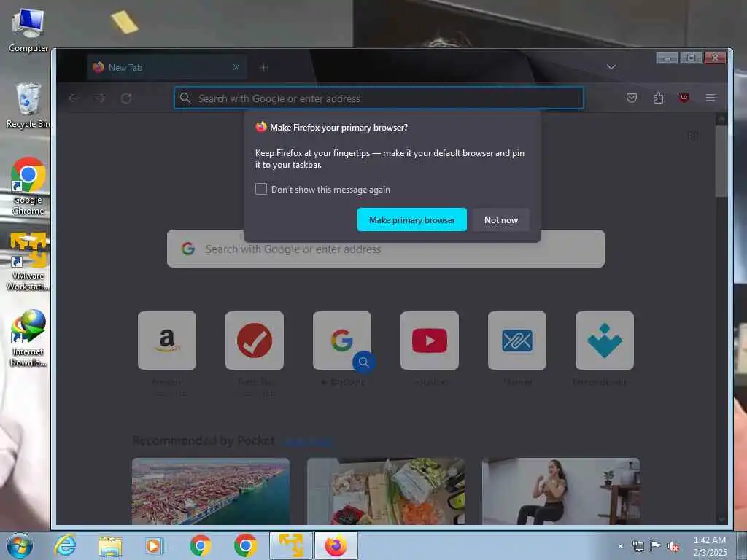Click the Firefox taskbar button

click(336, 545)
